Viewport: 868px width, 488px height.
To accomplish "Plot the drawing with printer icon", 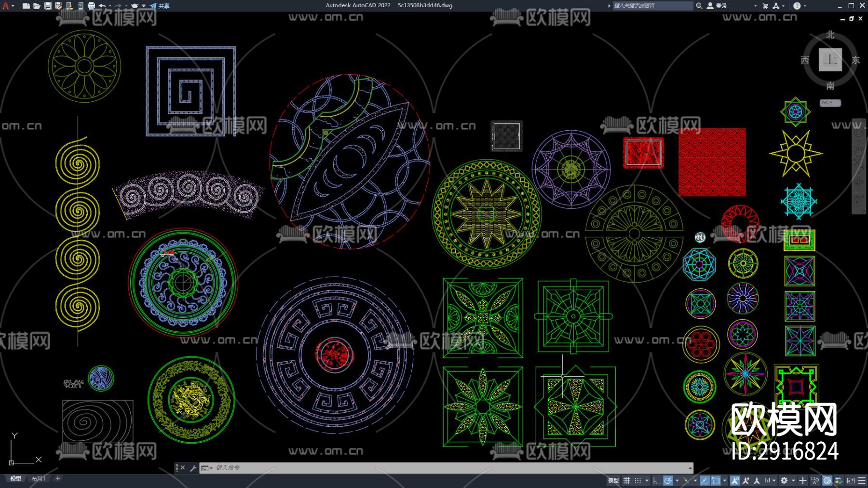I will [91, 6].
